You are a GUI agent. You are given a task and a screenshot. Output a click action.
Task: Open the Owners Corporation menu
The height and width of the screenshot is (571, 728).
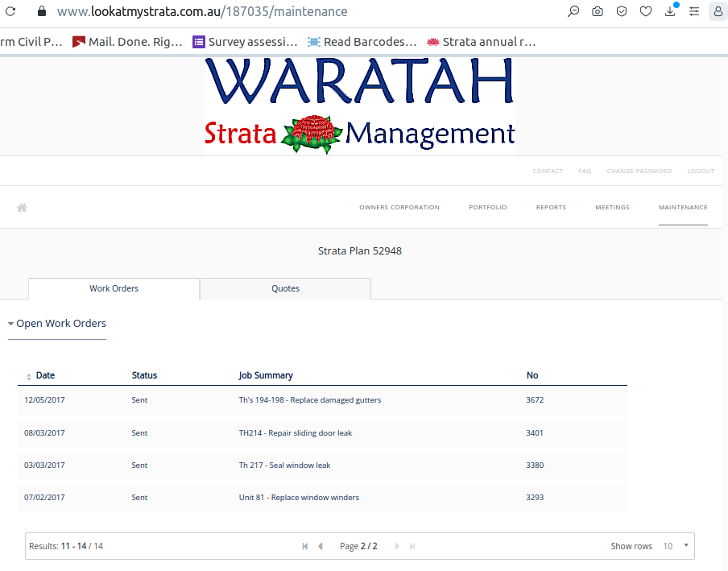click(x=399, y=208)
